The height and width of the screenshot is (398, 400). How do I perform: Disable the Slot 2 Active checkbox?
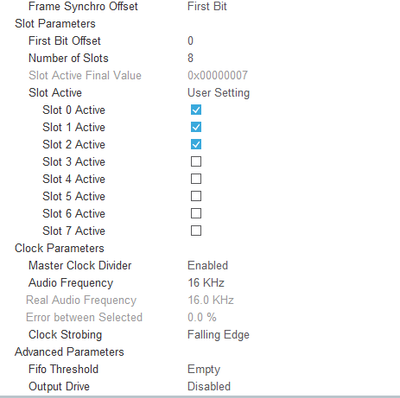coord(196,144)
